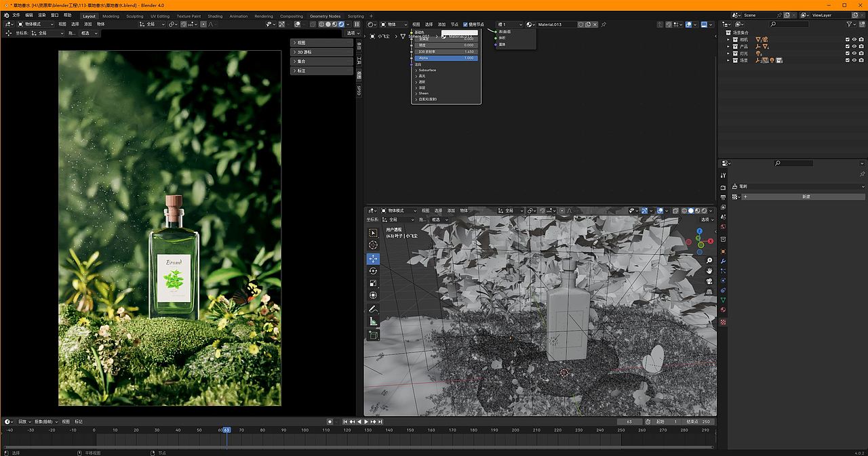Select the Annotate tool in lower viewport

click(x=374, y=309)
